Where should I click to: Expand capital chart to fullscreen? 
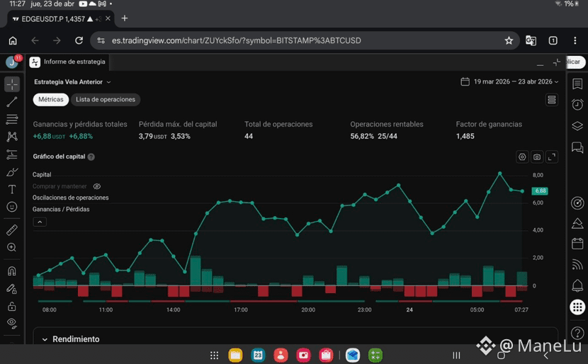[x=552, y=157]
